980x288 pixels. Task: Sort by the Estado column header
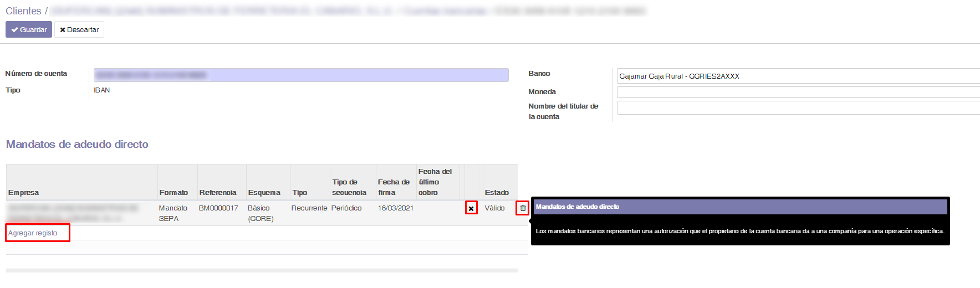[497, 193]
